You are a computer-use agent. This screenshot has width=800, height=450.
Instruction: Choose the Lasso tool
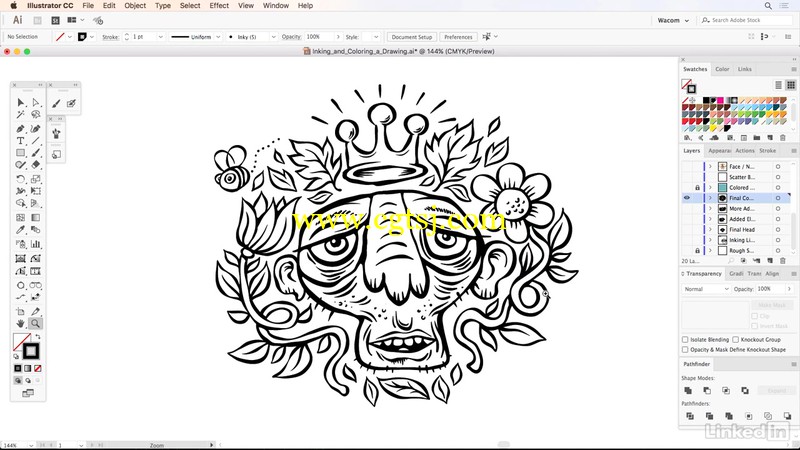[x=36, y=115]
